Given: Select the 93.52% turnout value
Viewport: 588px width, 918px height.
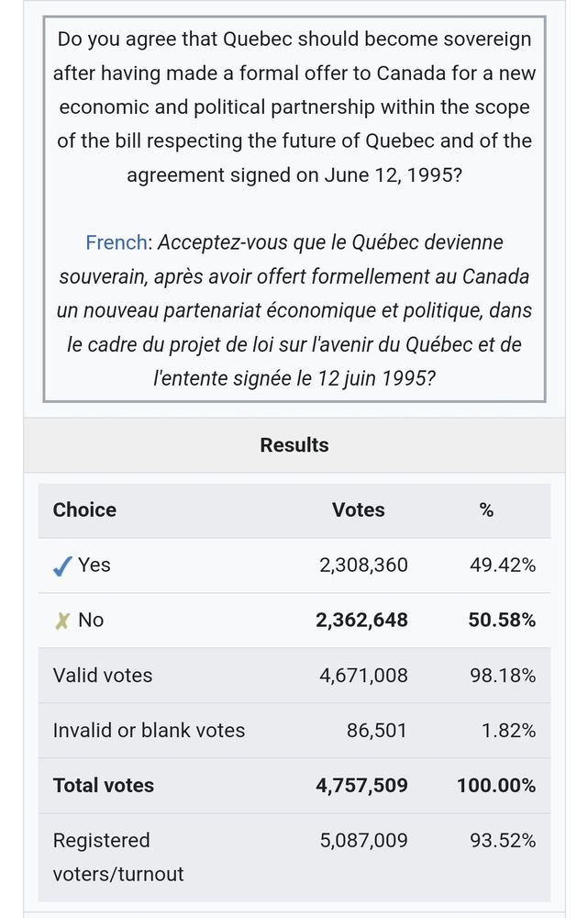Looking at the screenshot, I should click(503, 840).
